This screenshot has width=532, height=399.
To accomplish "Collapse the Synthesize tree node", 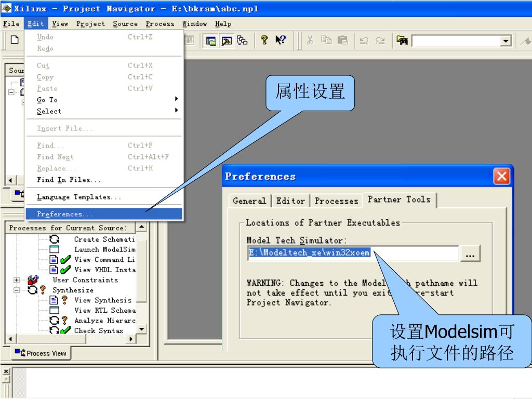I will [x=16, y=290].
